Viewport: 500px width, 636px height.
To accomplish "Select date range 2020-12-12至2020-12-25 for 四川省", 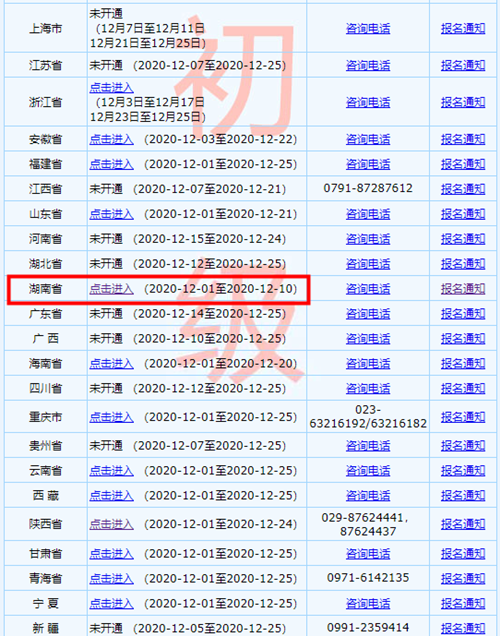I will click(210, 389).
